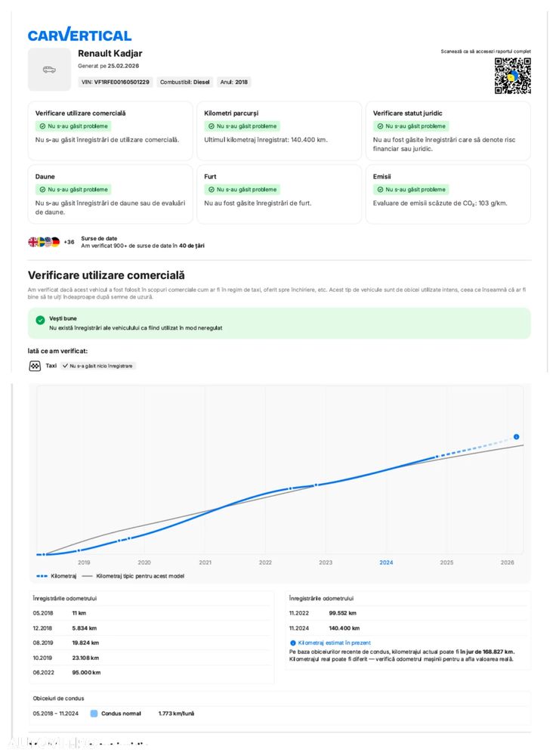Click the Furt no-problems status badge

(x=243, y=190)
